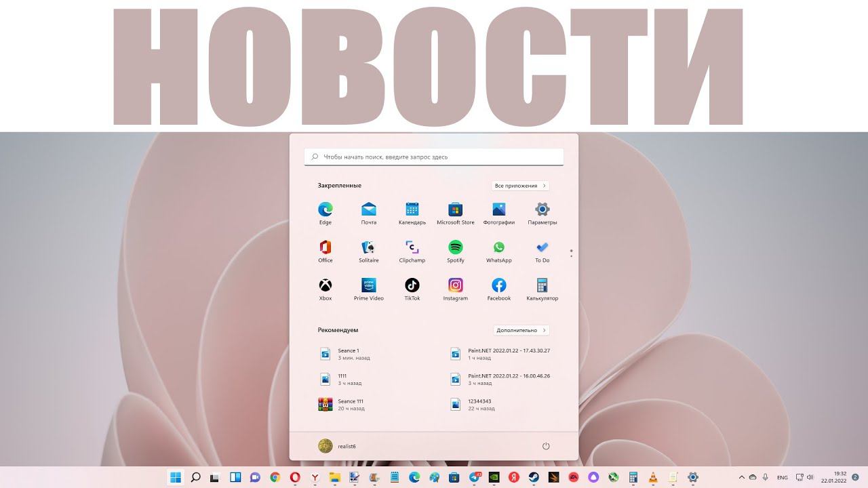Launch VLC media player from taskbar
Viewport: 868px width, 488px height.
tap(653, 477)
